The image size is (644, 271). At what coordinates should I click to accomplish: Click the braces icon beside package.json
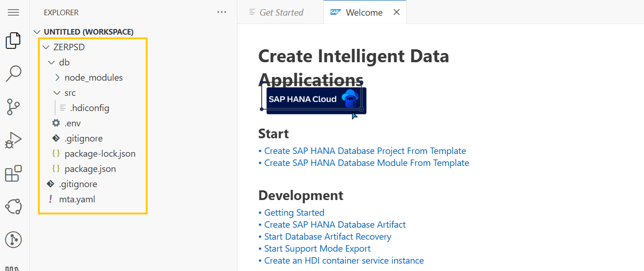click(56, 169)
